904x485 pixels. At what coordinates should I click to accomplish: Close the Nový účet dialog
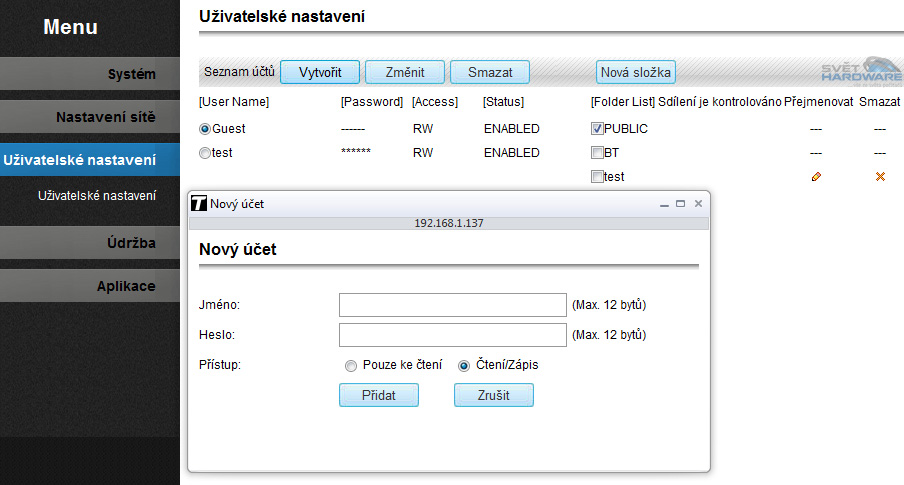[x=698, y=203]
